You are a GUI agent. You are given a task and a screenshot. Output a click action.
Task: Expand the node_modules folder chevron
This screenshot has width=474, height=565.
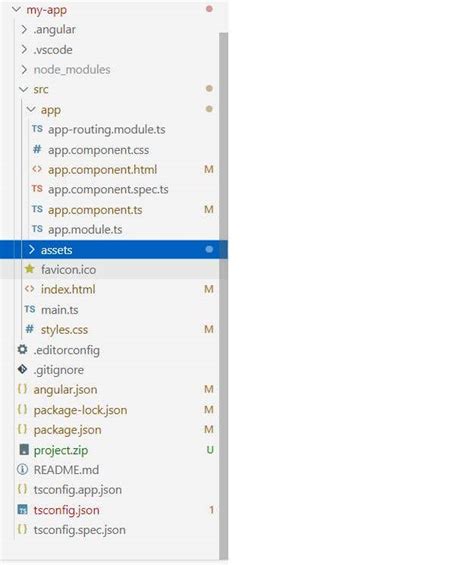(x=24, y=69)
